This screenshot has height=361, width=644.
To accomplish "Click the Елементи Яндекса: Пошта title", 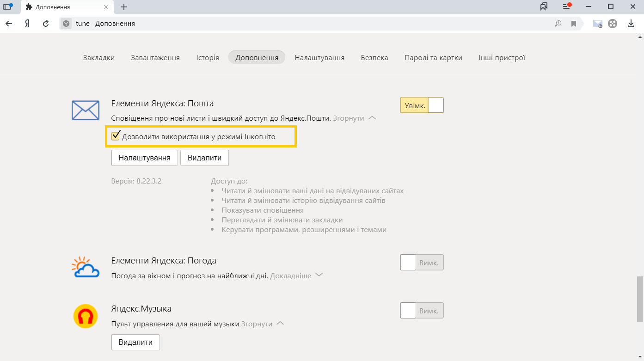I will coord(162,104).
